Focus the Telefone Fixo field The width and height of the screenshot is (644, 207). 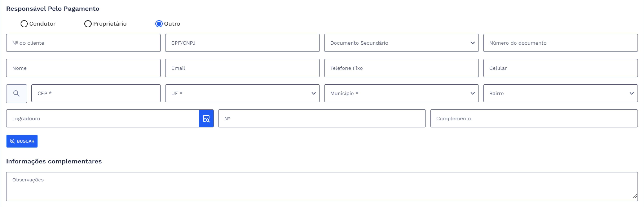point(401,68)
